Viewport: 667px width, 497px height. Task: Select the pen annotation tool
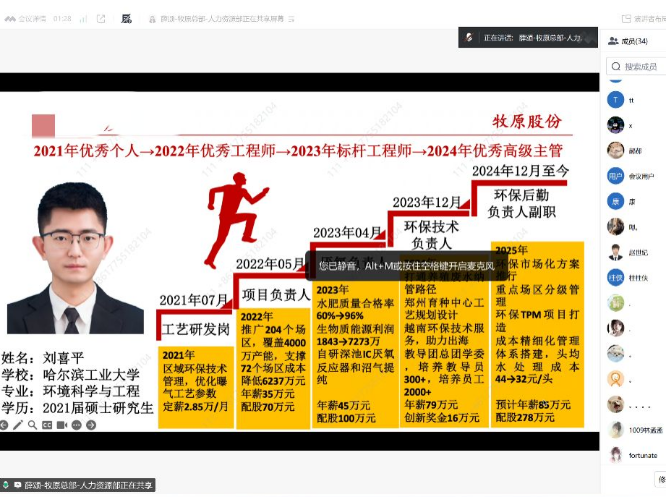coord(19,425)
